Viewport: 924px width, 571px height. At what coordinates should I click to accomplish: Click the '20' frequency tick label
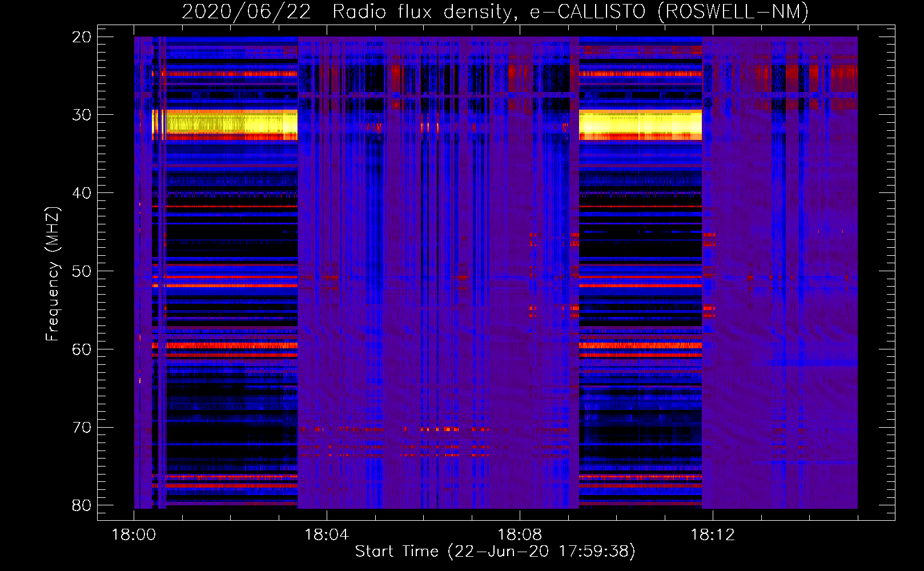pyautogui.click(x=82, y=37)
